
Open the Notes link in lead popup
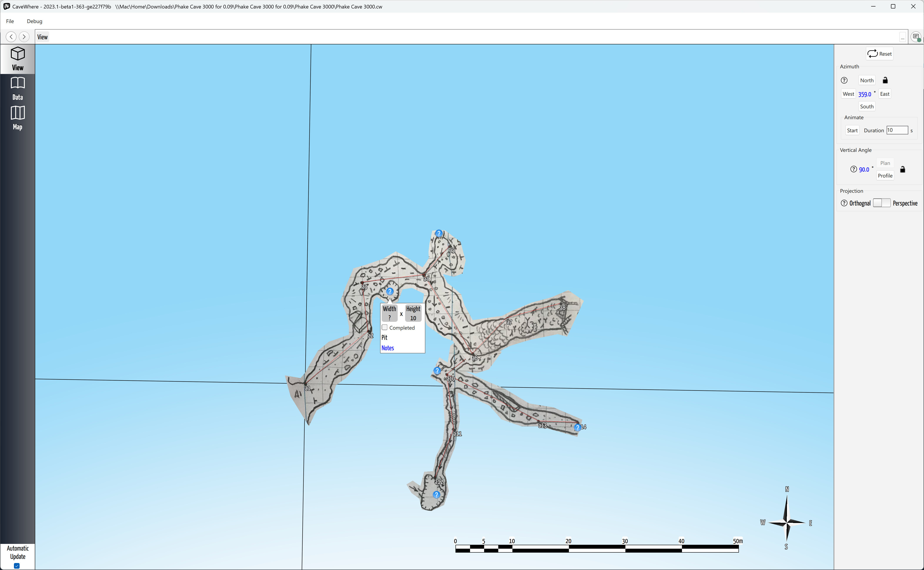[387, 348]
